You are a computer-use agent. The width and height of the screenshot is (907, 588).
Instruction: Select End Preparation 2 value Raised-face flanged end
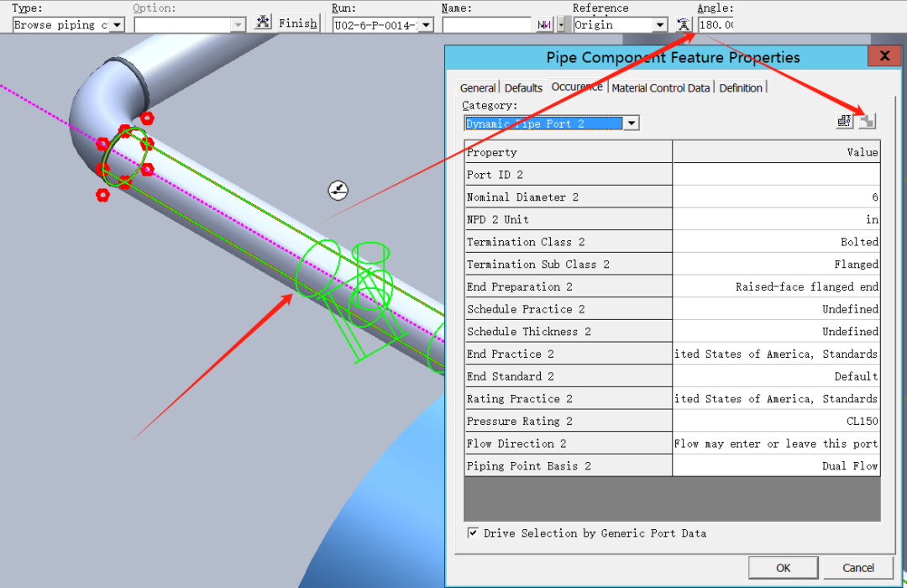tap(776, 286)
